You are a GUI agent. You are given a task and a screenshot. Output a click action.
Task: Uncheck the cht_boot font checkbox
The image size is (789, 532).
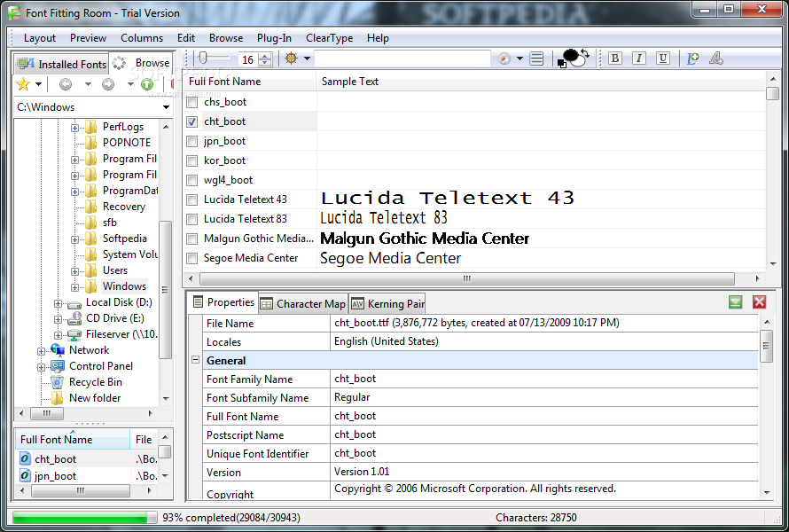[191, 121]
